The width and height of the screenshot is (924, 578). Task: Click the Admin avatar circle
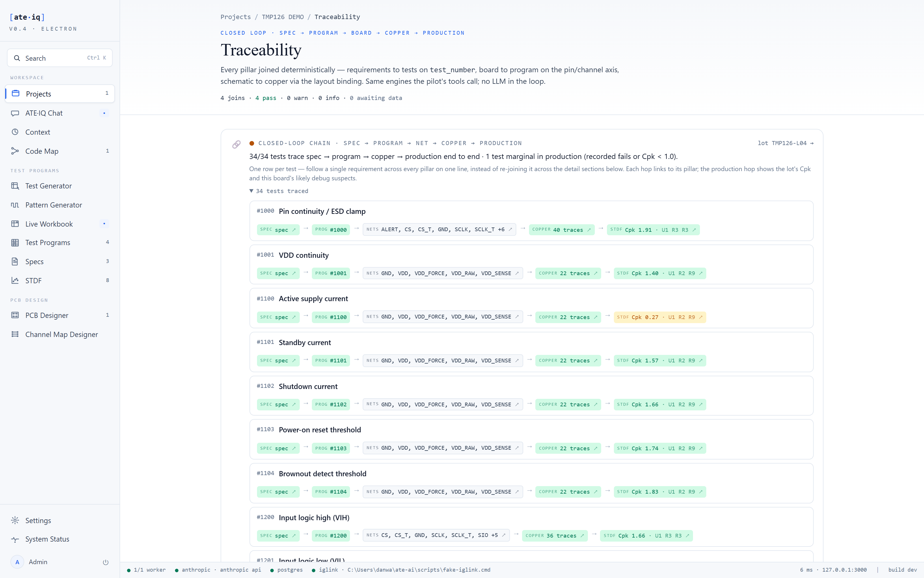point(17,562)
